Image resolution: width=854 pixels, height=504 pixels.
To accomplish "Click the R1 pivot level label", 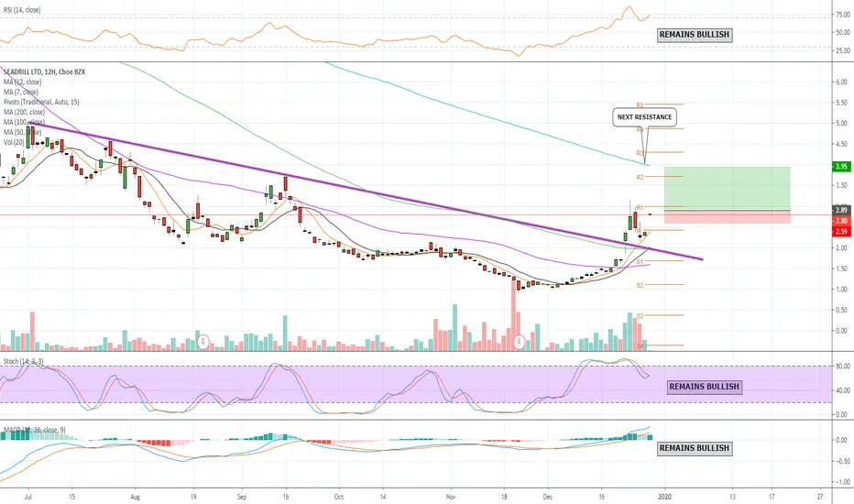I will click(x=640, y=207).
